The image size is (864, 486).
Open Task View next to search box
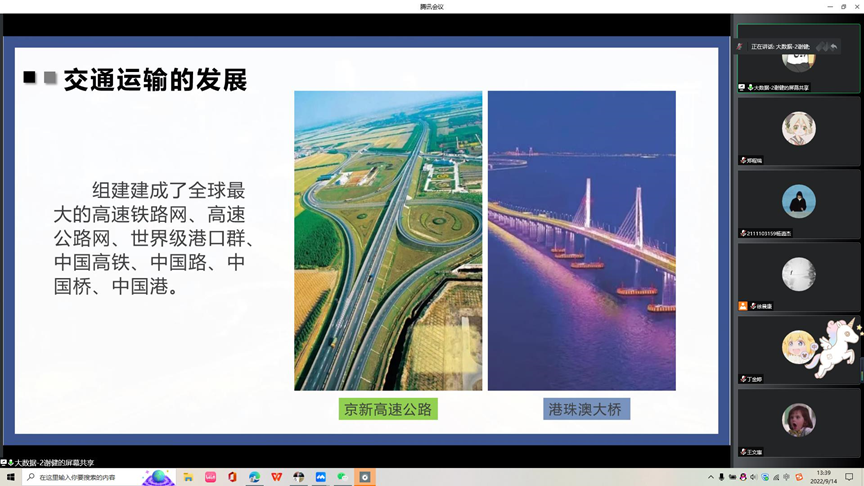pyautogui.click(x=157, y=478)
